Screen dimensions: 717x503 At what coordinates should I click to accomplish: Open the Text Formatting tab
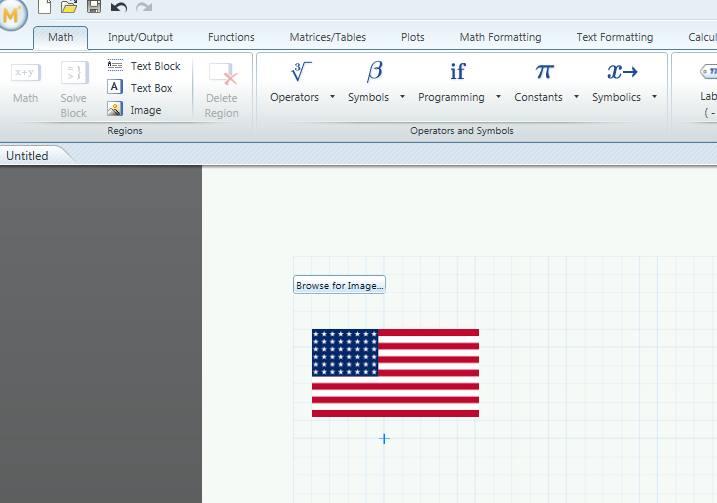coord(615,37)
